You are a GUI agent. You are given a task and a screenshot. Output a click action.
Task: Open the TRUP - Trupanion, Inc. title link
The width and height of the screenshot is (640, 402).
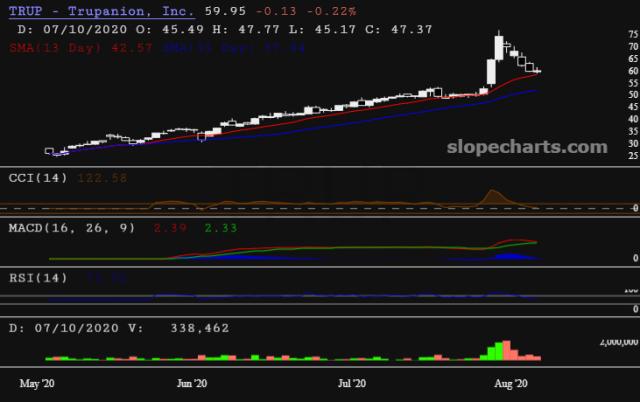[x=102, y=11]
